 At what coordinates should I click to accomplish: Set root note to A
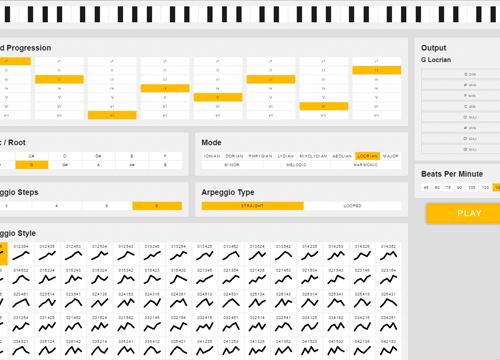point(98,165)
